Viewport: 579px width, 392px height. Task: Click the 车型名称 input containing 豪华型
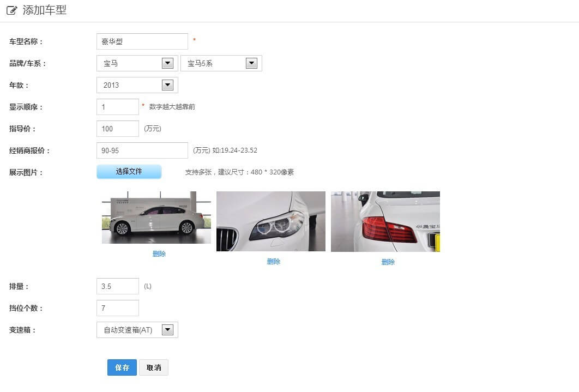142,41
